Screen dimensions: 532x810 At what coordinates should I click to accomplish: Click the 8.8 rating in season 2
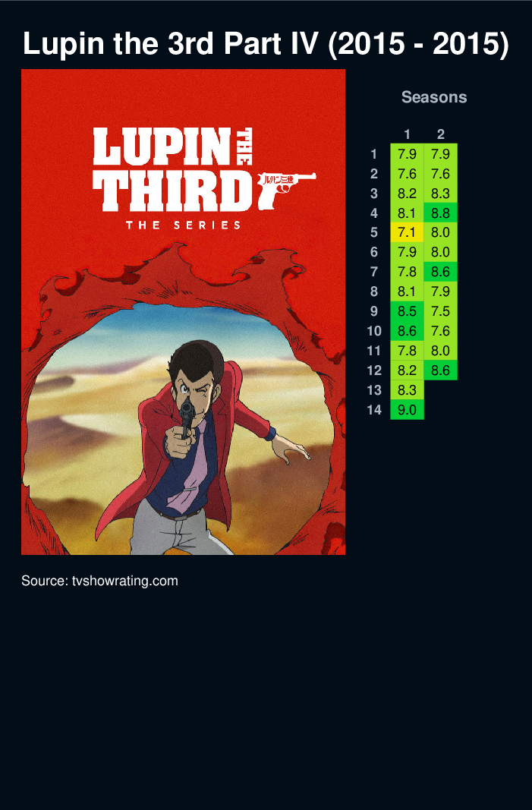click(441, 213)
